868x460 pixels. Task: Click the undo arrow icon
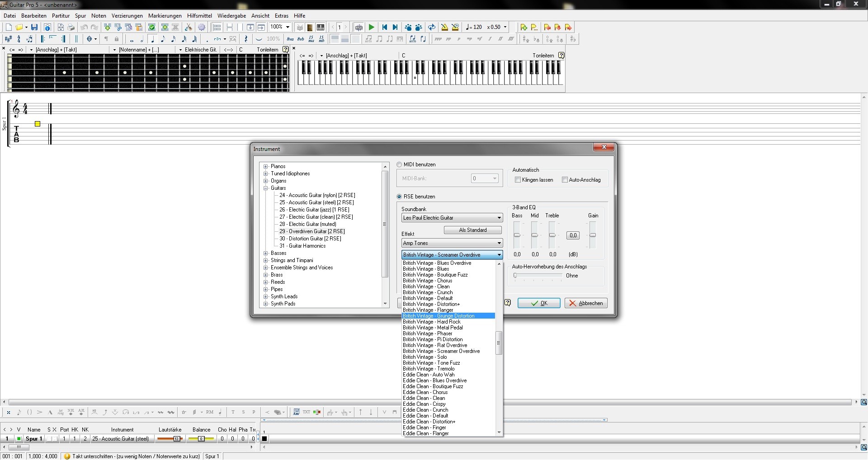pos(84,28)
